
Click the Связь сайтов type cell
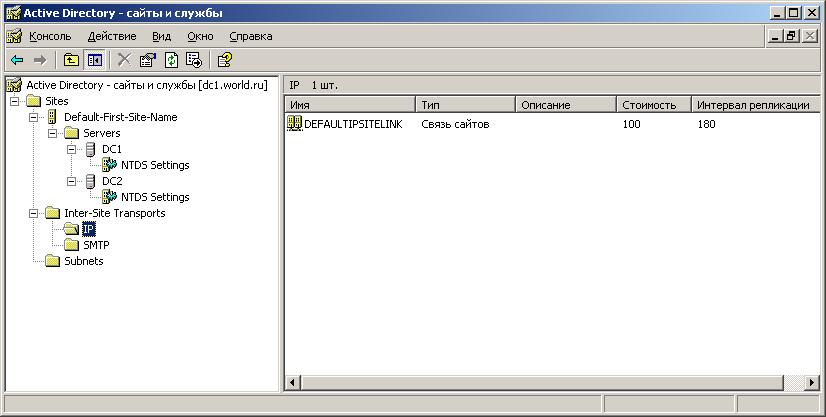(x=455, y=124)
